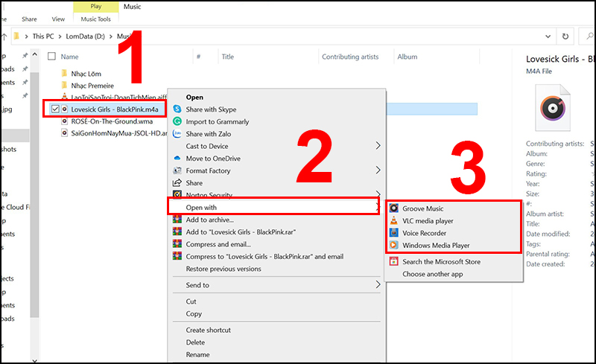
Task: Click the Grammarly icon beside Import to Grammarly
Action: click(x=177, y=121)
